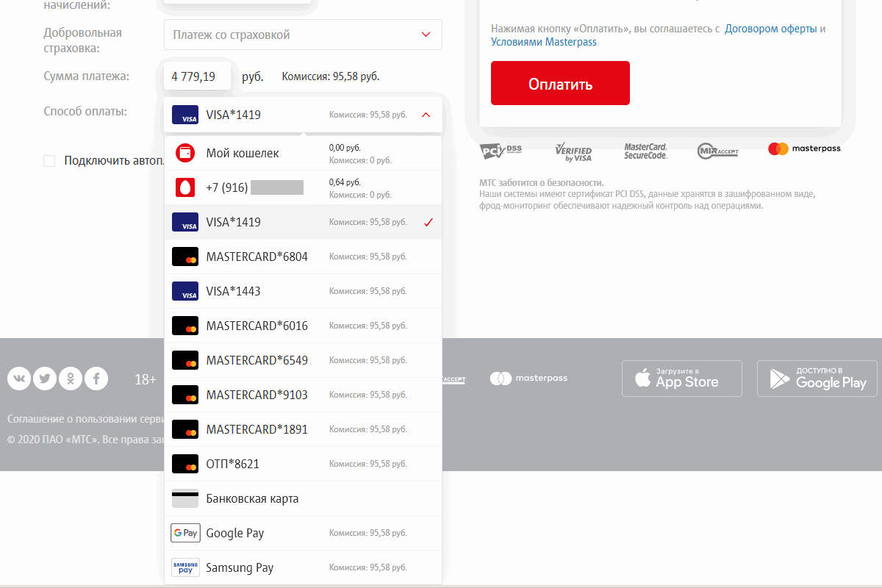This screenshot has width=882, height=588.
Task: Click the Google Play download button
Action: (817, 379)
